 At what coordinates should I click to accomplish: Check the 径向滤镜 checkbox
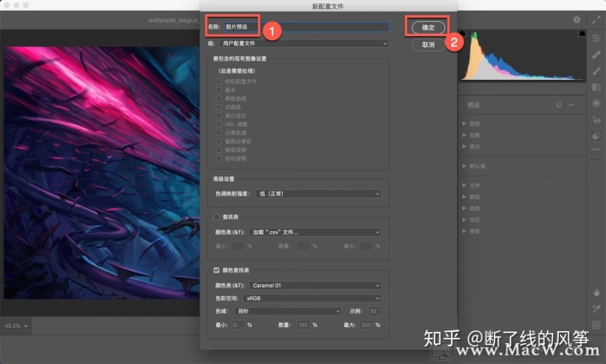[x=219, y=158]
